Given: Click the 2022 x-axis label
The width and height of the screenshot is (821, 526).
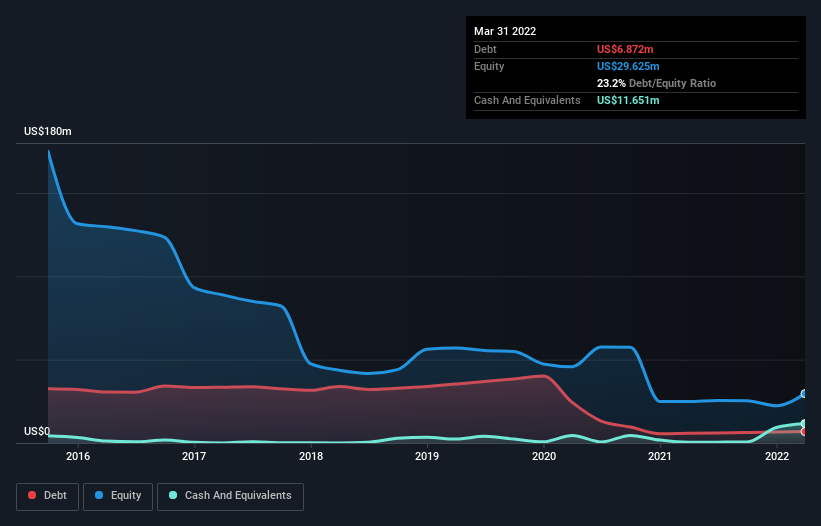Looking at the screenshot, I should [777, 456].
